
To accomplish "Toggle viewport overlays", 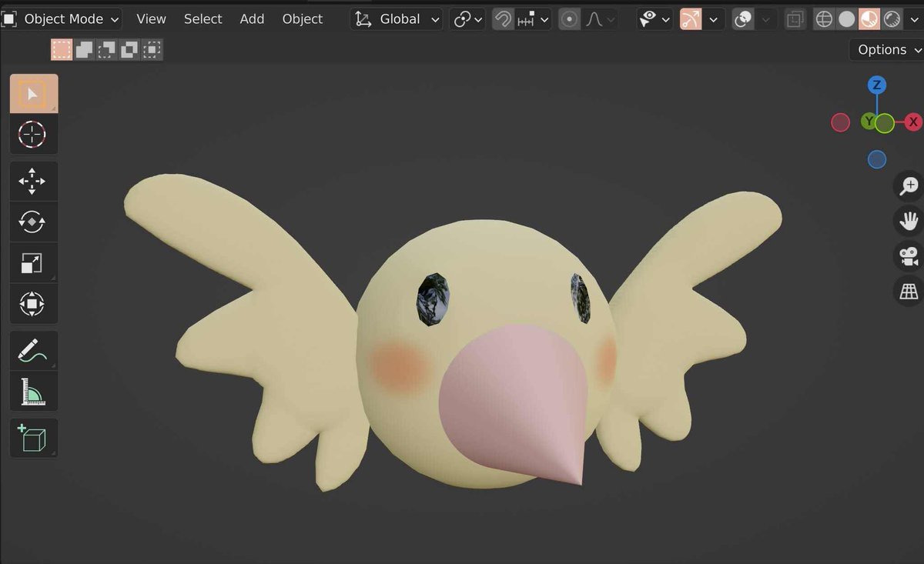I will tap(742, 19).
